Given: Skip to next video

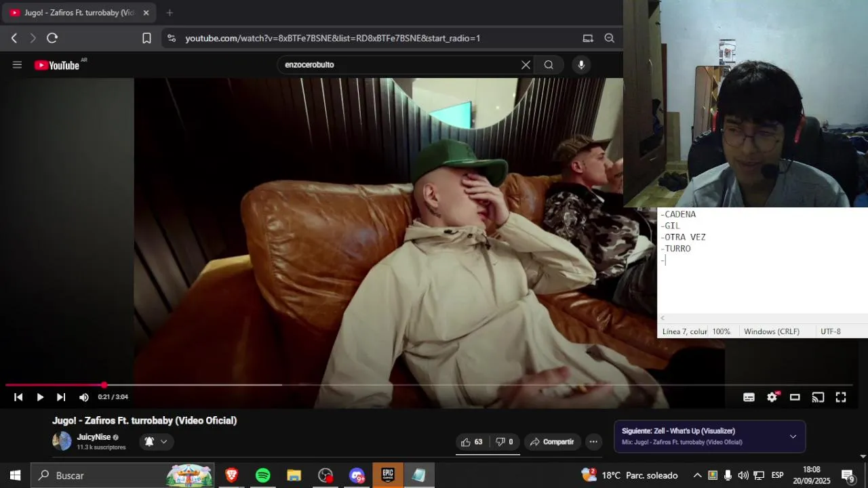Looking at the screenshot, I should tap(61, 397).
